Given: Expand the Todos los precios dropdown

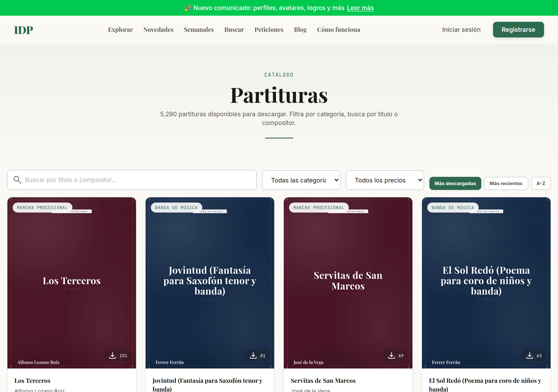Looking at the screenshot, I should click(x=385, y=180).
